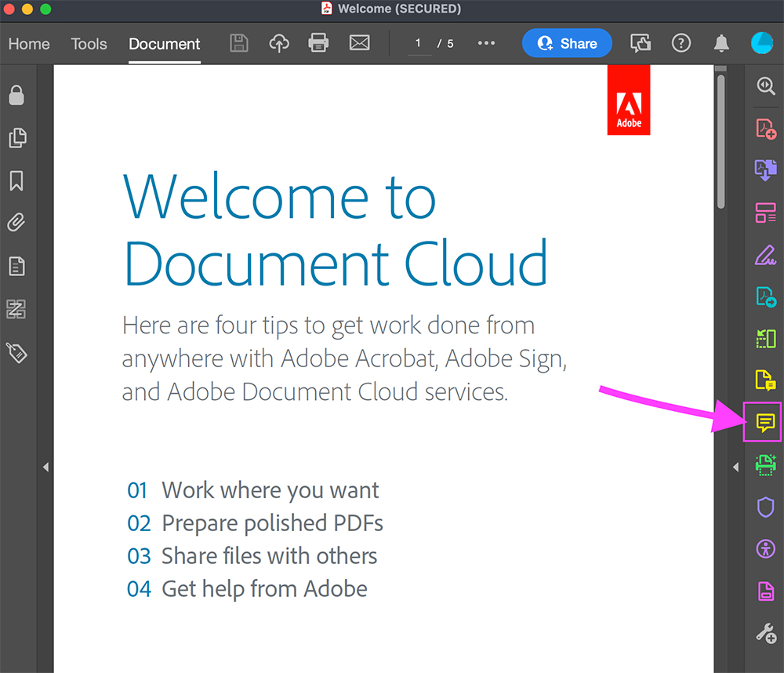Open the Attachments paperclip panel
The width and height of the screenshot is (784, 673).
(16, 223)
